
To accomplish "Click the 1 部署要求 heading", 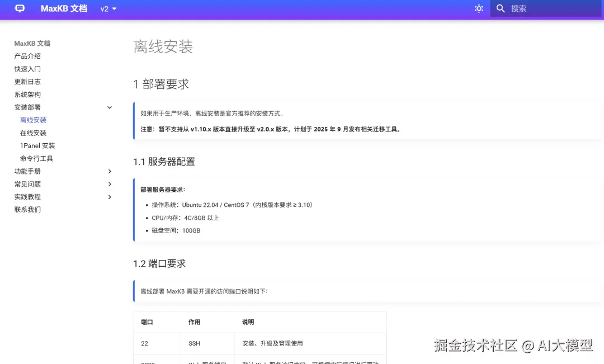I will (161, 84).
